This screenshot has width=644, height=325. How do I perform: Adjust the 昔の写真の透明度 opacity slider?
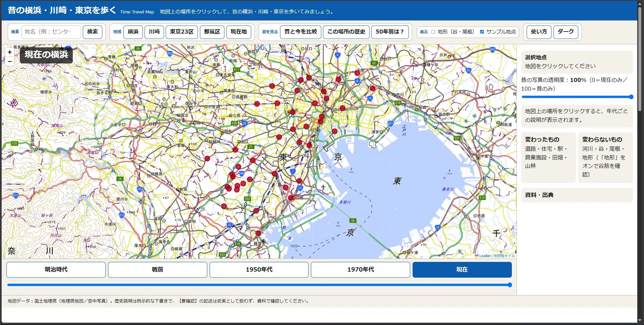(x=577, y=97)
